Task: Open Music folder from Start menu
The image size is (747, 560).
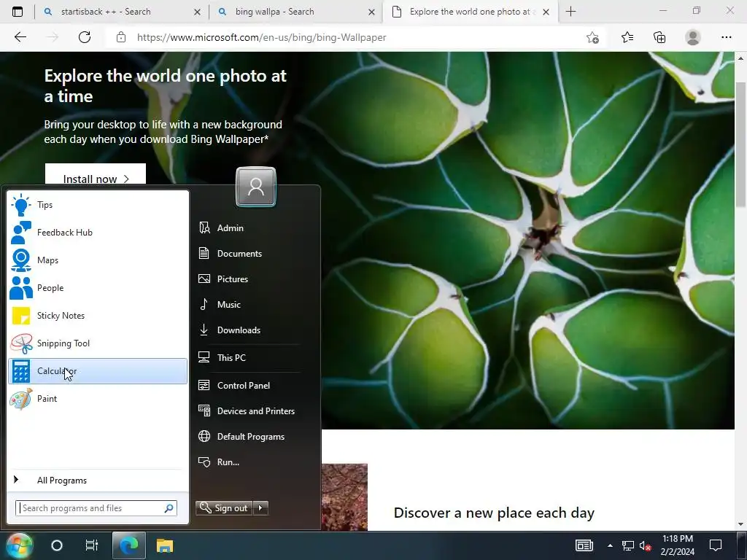Action: click(249, 305)
